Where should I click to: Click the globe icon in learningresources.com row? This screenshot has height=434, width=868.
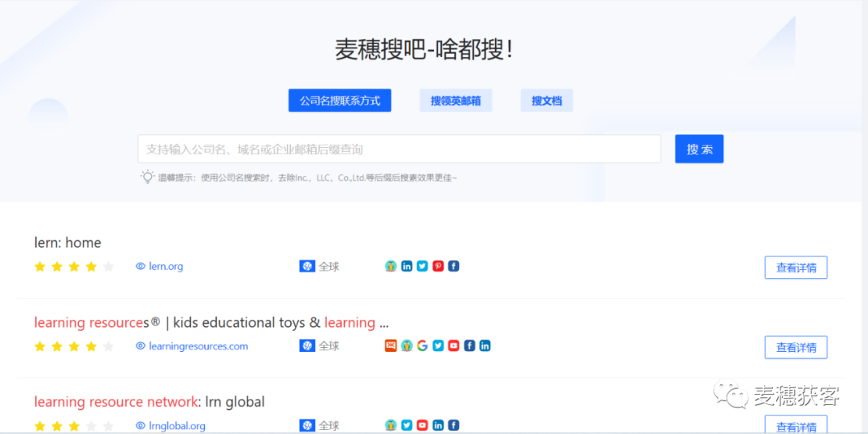coord(307,346)
